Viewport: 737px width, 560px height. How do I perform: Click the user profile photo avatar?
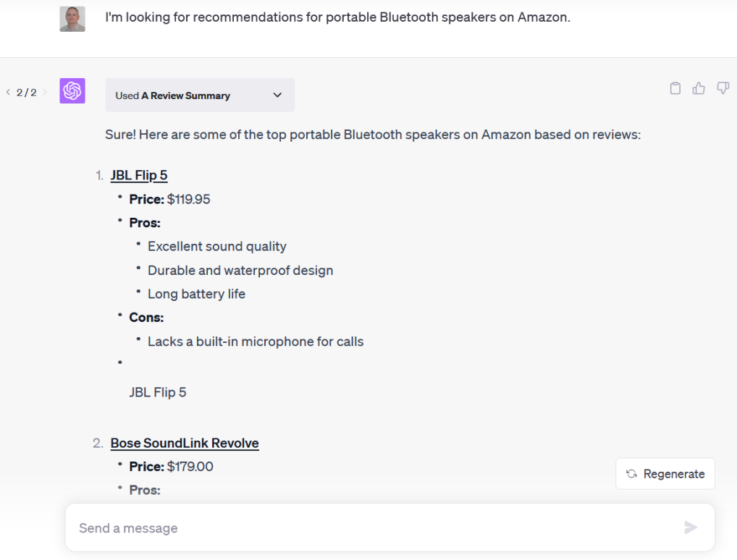72,19
